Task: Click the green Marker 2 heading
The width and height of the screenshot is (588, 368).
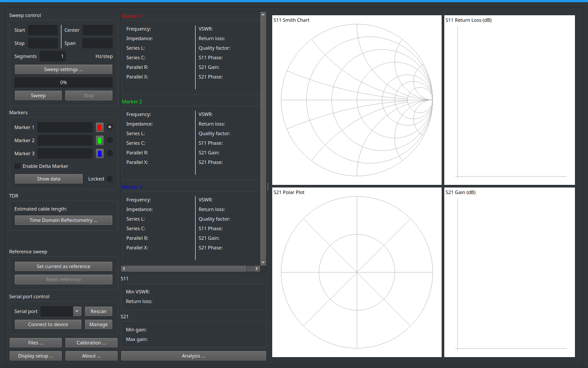Action: point(132,102)
